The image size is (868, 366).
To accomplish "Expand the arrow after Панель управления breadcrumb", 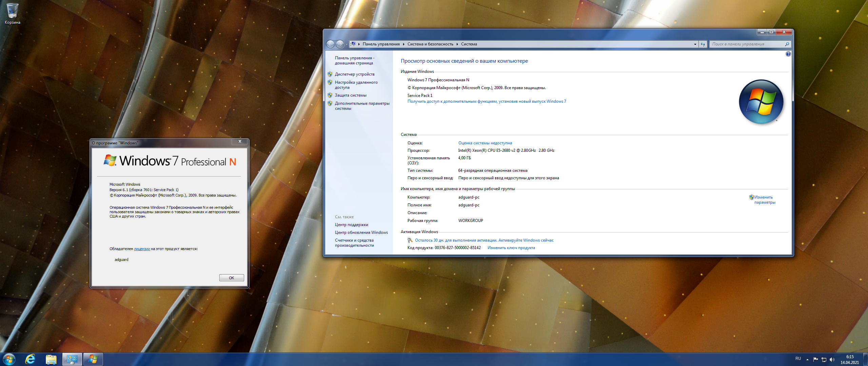I will pyautogui.click(x=404, y=44).
